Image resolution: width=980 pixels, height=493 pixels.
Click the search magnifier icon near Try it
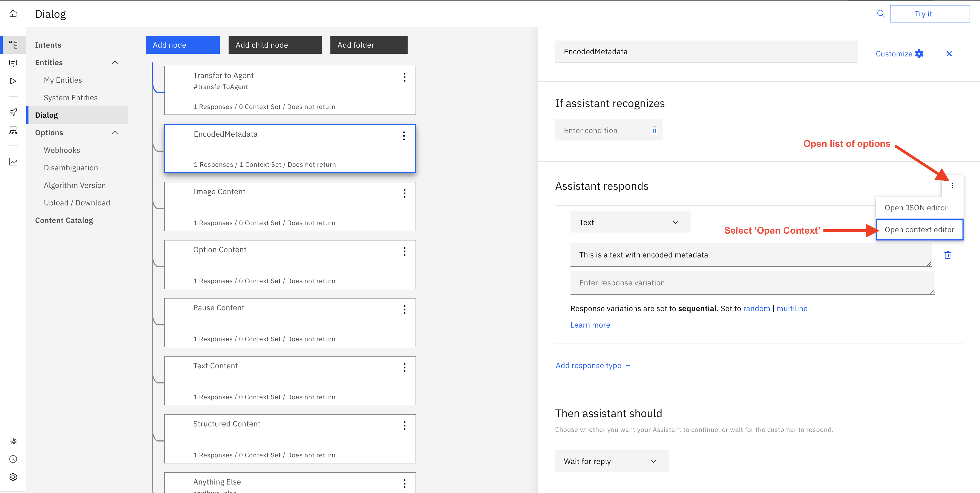point(881,14)
